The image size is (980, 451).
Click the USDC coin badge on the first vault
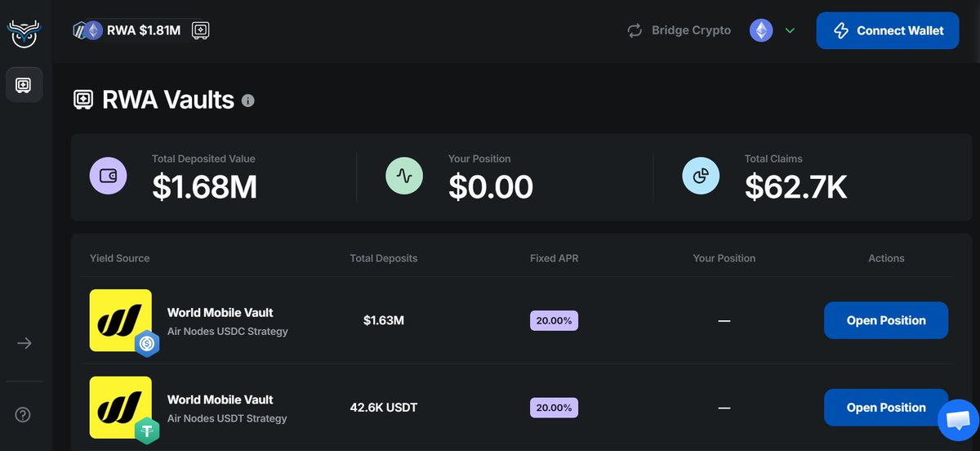point(147,343)
